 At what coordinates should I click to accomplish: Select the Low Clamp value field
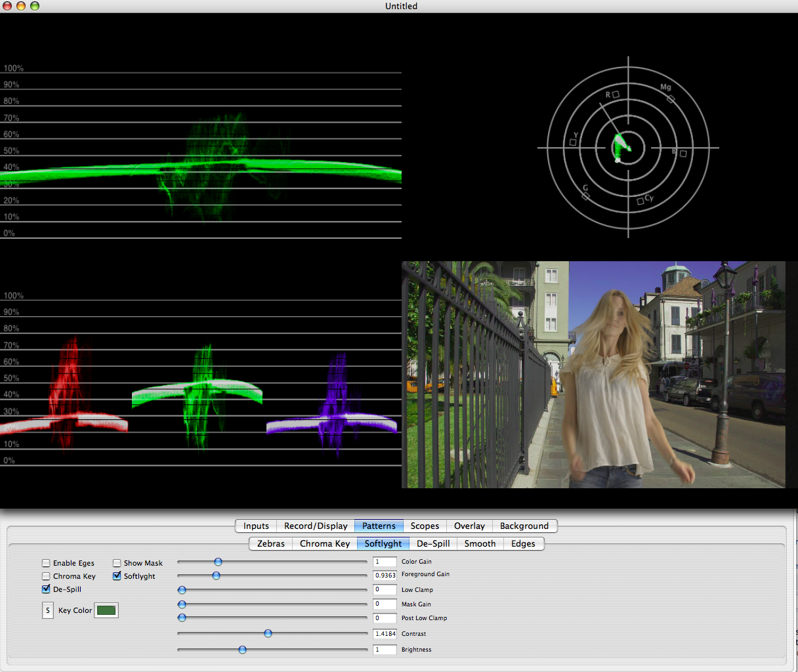point(385,590)
